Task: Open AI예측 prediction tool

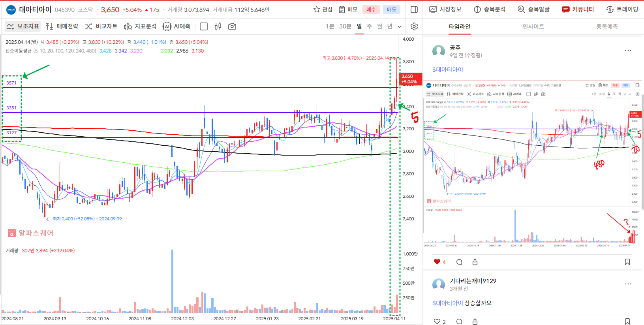Action: point(176,26)
